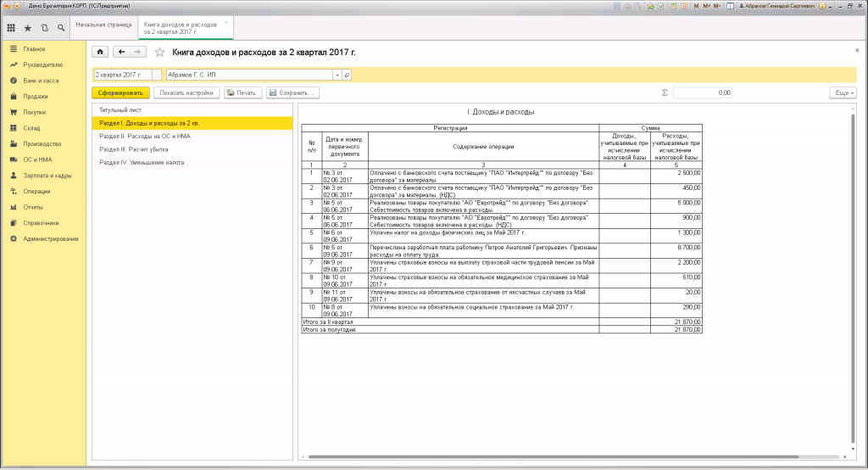Open the Отчеты section

coord(43,207)
